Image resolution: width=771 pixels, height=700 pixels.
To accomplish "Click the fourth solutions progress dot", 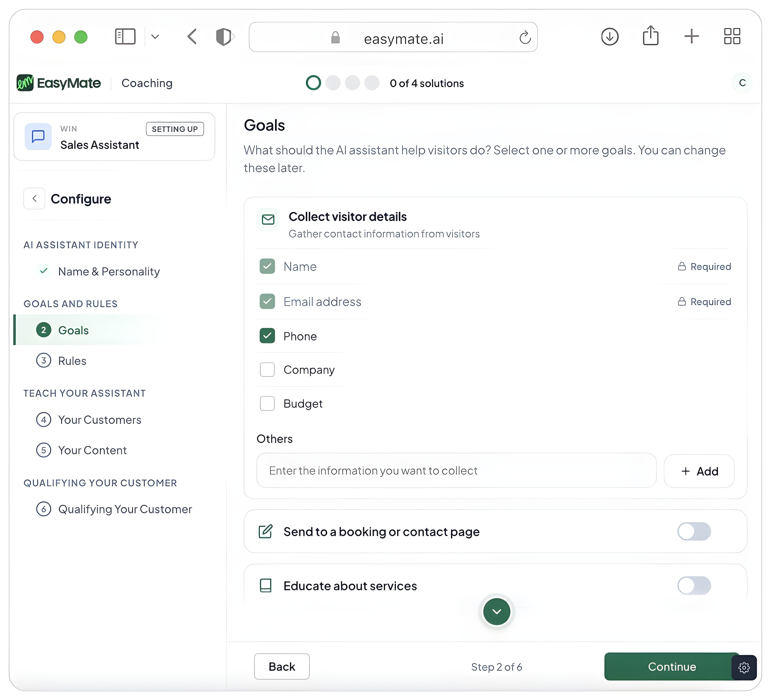I will pyautogui.click(x=372, y=83).
